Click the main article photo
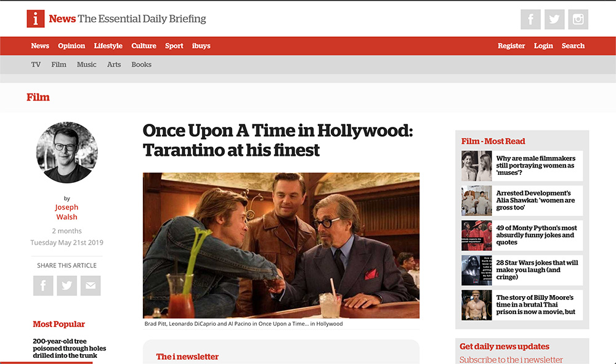 [281, 245]
